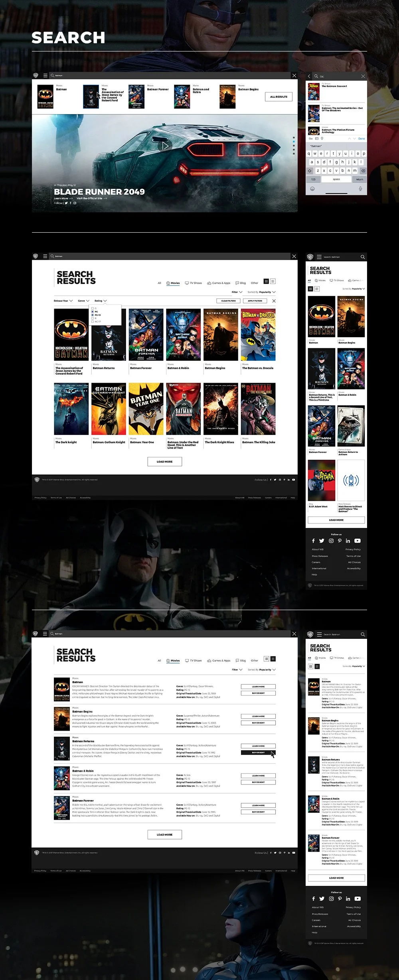Tap Done above the mobile keyboard

(x=361, y=138)
